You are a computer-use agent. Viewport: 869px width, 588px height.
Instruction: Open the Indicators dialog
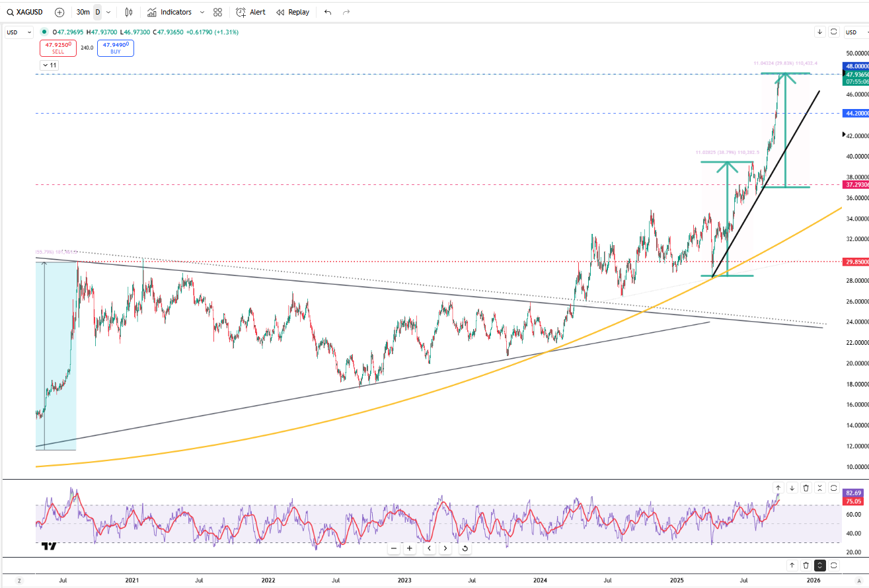point(169,12)
